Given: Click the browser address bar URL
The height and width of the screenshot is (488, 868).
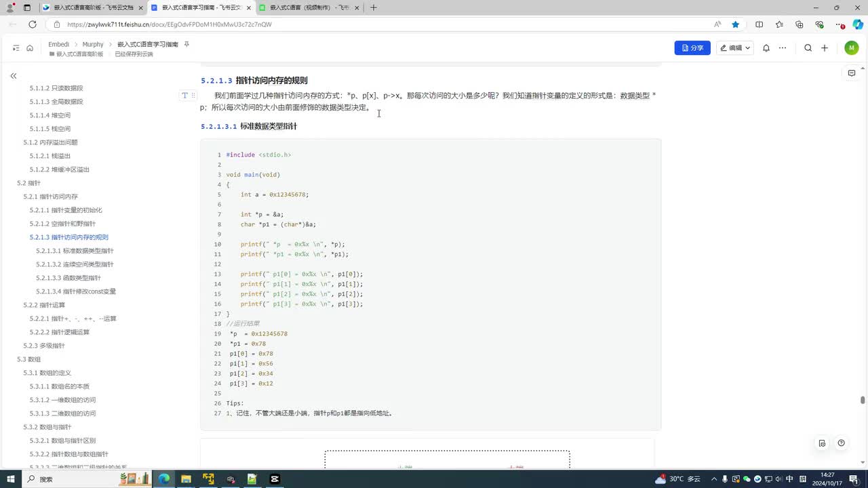Looking at the screenshot, I should pos(170,24).
